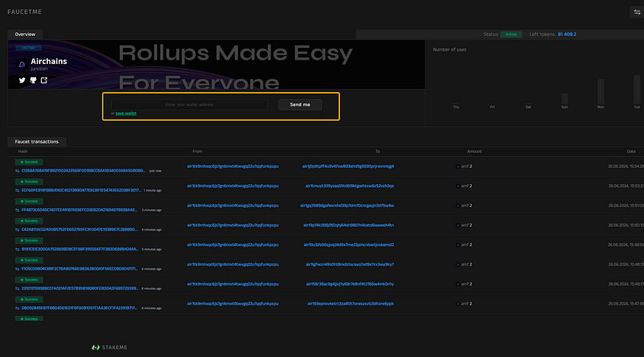Click the date 26.06.2024, 15:54 cell
644x357 pixels.
626,166
